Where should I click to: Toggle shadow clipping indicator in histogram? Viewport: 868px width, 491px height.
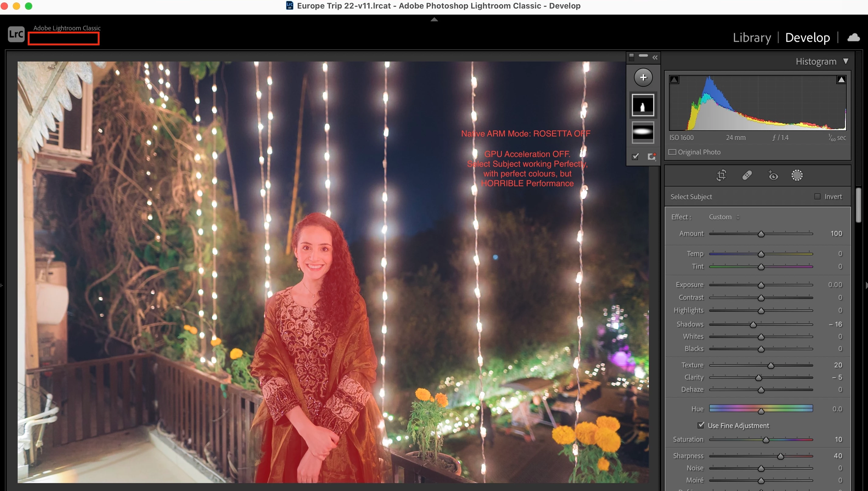(x=674, y=80)
